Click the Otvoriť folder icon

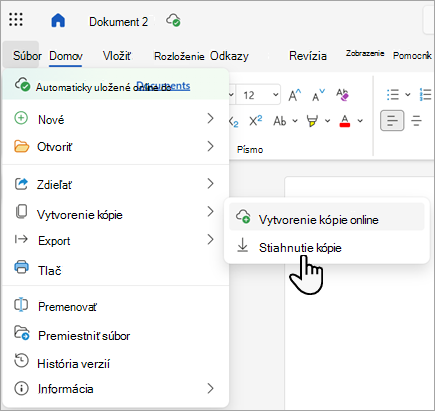(21, 146)
